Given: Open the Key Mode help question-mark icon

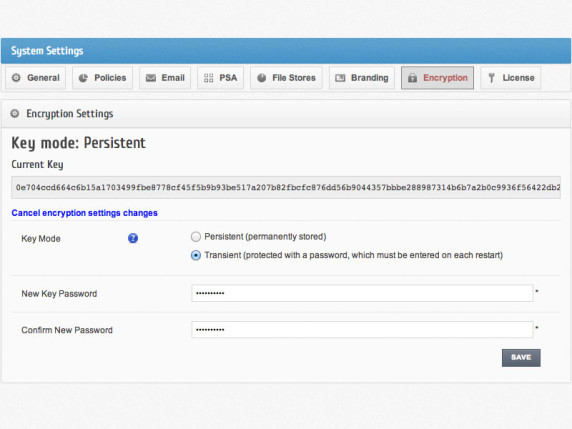Looking at the screenshot, I should pos(133,238).
